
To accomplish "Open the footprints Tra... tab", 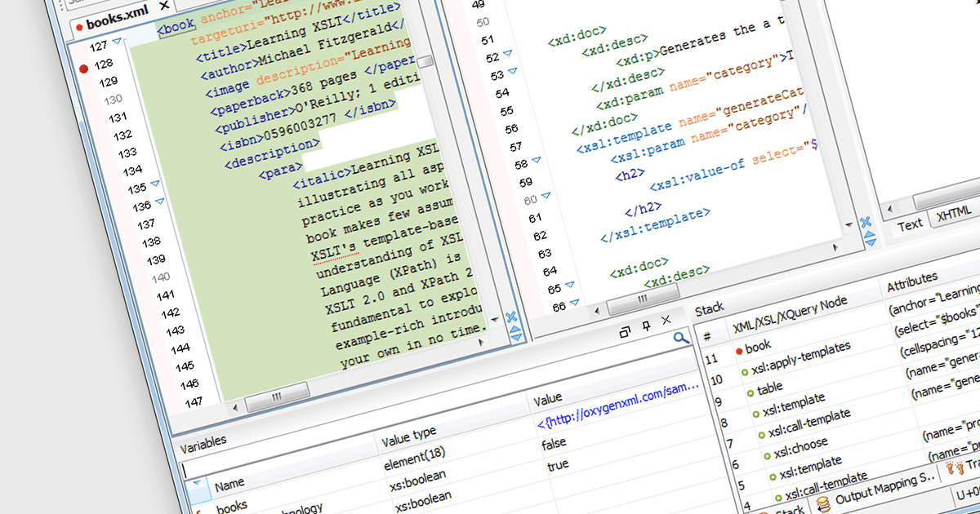I will coord(965,468).
